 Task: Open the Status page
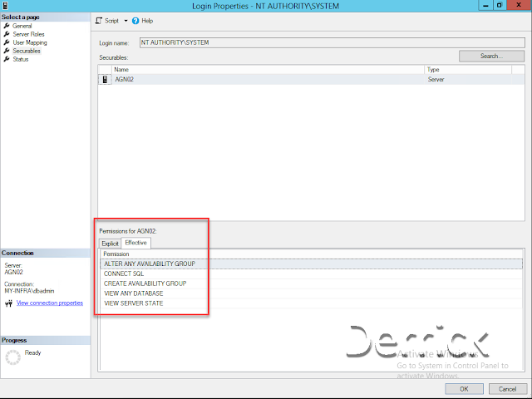coord(21,59)
